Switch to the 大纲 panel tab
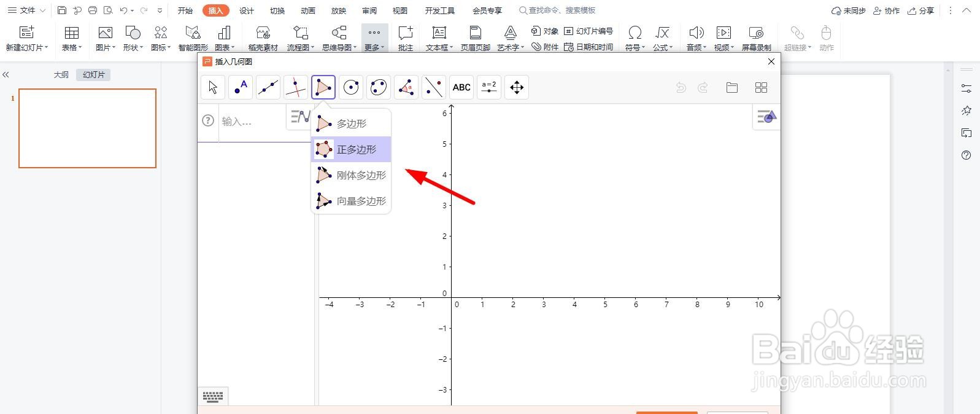This screenshot has width=980, height=414. [x=61, y=74]
